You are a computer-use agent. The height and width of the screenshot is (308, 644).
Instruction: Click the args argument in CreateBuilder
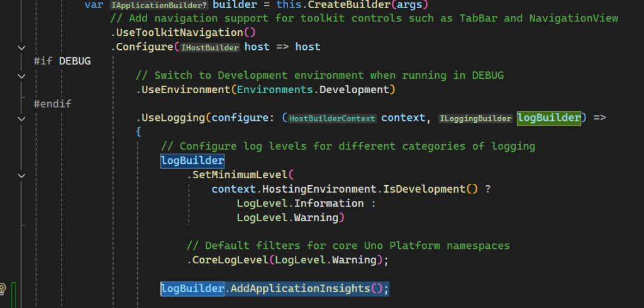point(411,5)
